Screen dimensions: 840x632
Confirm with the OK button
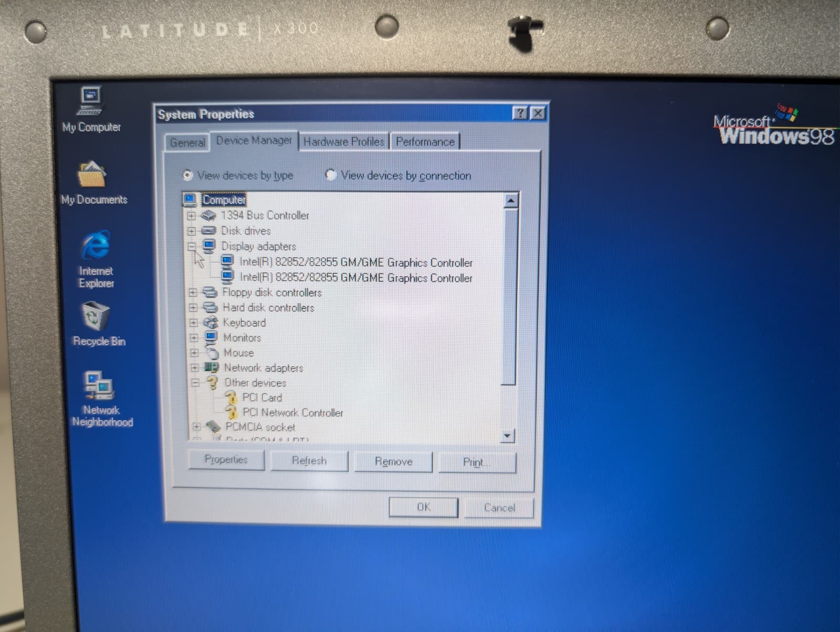424,507
